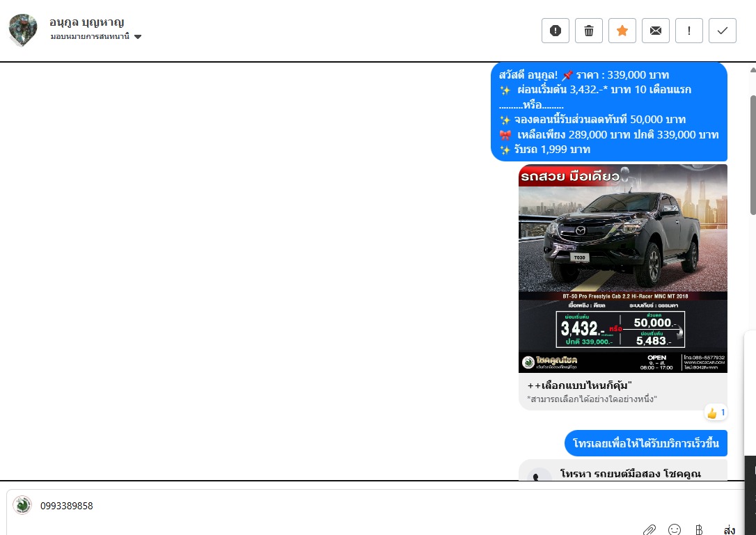Open อนุกูล บุญหาญ contact name
Viewport: 756px width, 535px height.
[x=87, y=22]
